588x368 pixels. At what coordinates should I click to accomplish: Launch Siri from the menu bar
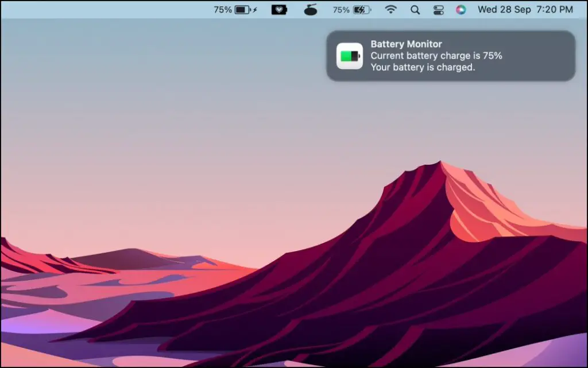(x=461, y=10)
